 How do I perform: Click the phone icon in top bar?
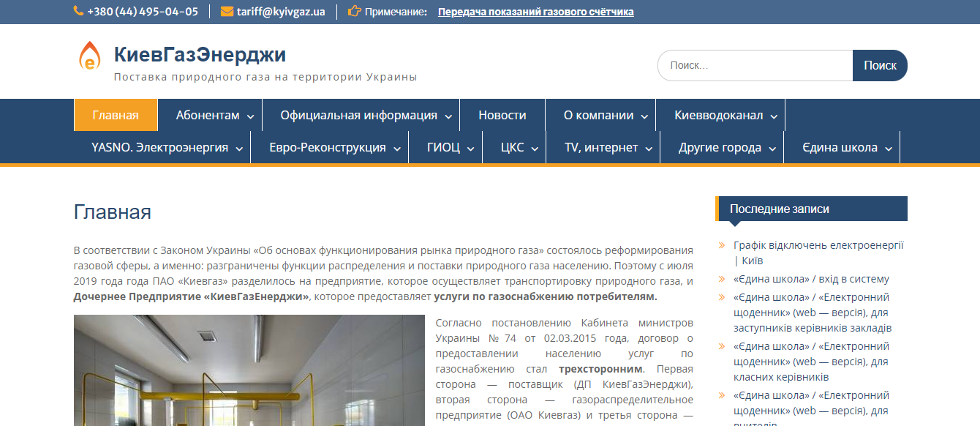point(78,11)
